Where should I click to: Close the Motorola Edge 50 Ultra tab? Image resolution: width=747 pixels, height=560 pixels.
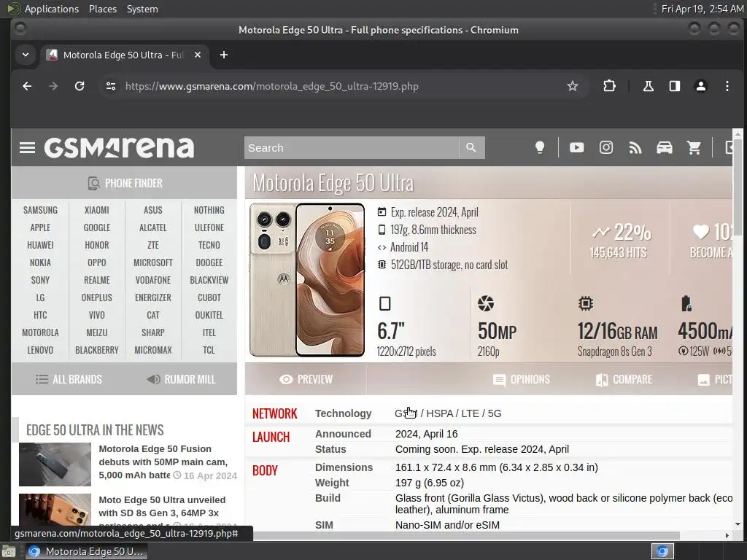point(198,55)
